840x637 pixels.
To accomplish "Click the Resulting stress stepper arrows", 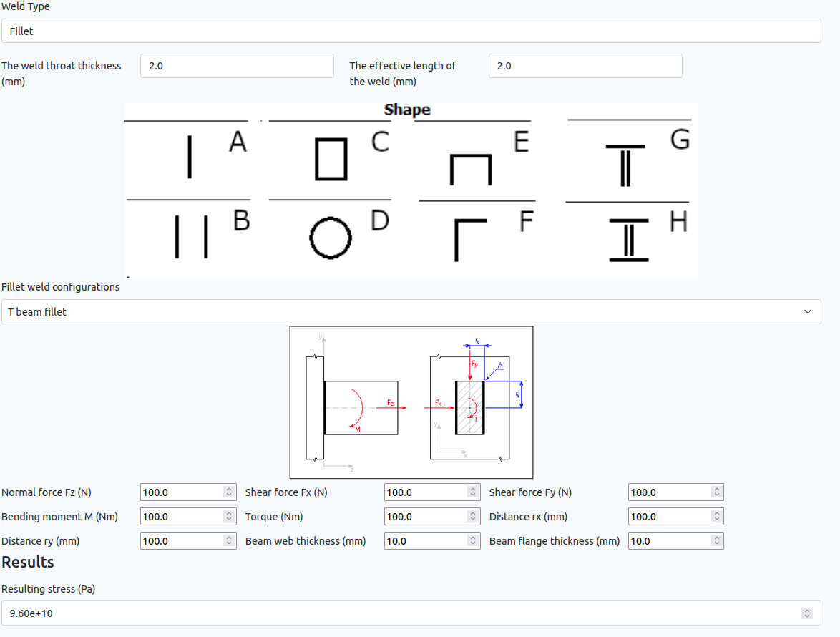I will (x=807, y=613).
